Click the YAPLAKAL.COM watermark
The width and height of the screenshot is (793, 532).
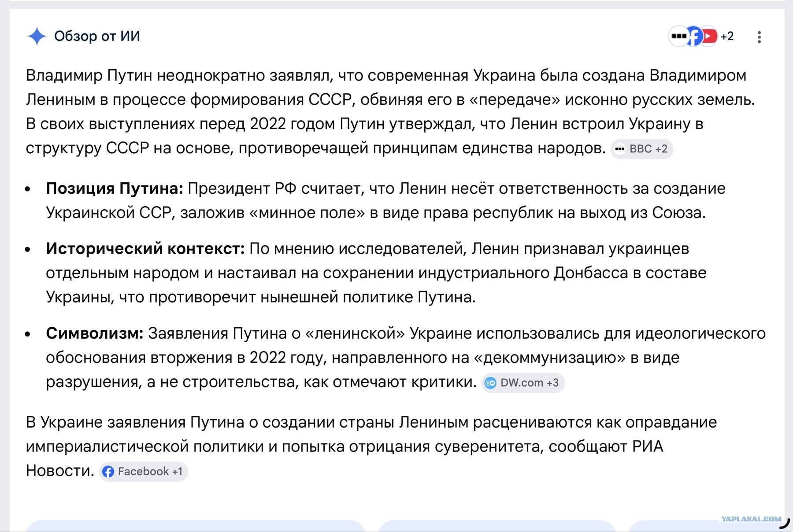pyautogui.click(x=752, y=519)
